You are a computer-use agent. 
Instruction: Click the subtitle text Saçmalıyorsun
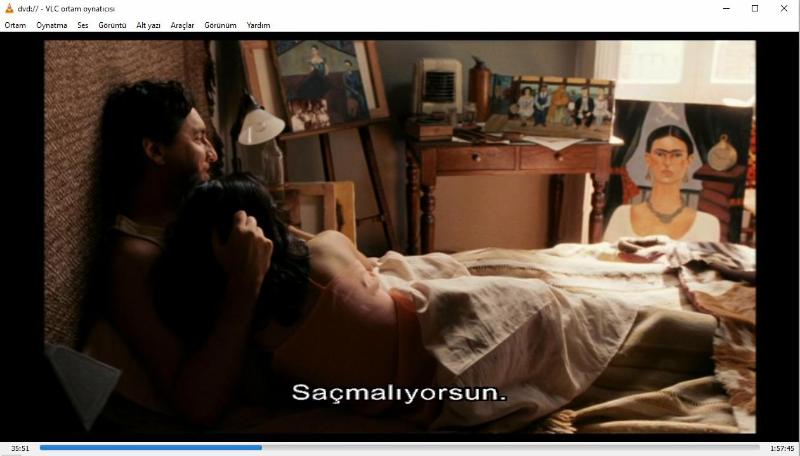(400, 392)
